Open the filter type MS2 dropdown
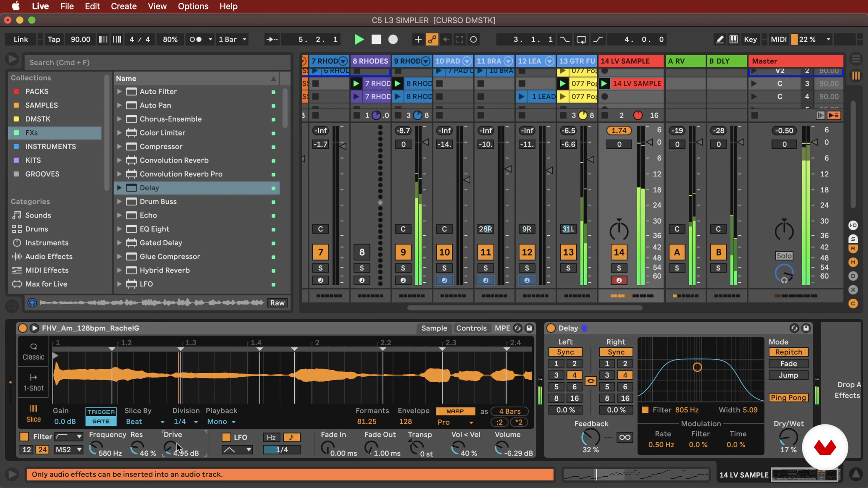Image resolution: width=868 pixels, height=488 pixels. [x=68, y=450]
